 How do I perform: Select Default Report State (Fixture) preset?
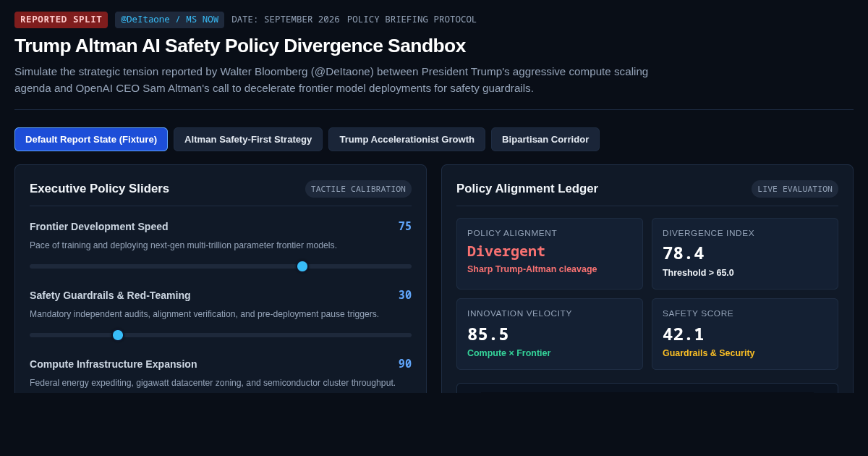91,140
